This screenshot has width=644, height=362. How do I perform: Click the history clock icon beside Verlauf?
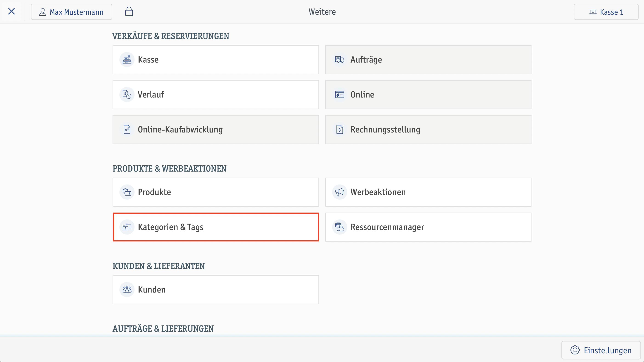pyautogui.click(x=127, y=95)
